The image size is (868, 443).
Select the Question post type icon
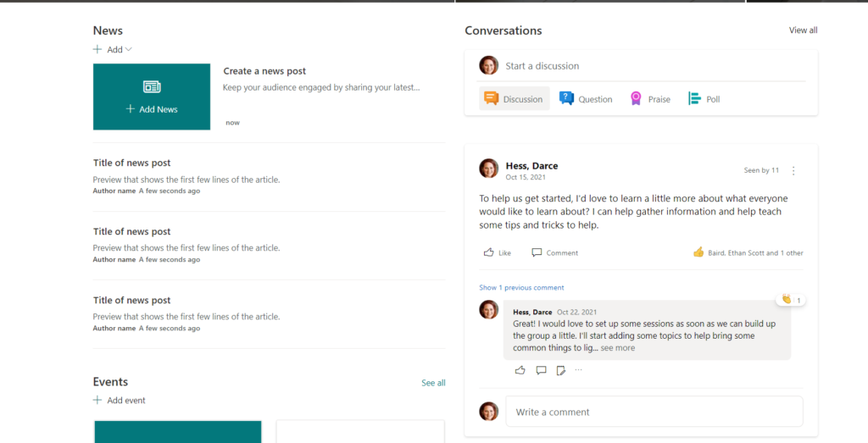[566, 98]
